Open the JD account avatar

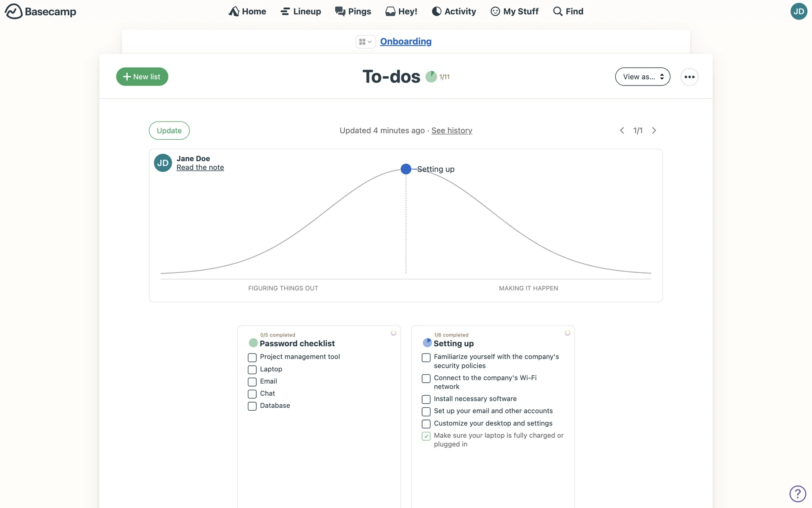(x=798, y=11)
